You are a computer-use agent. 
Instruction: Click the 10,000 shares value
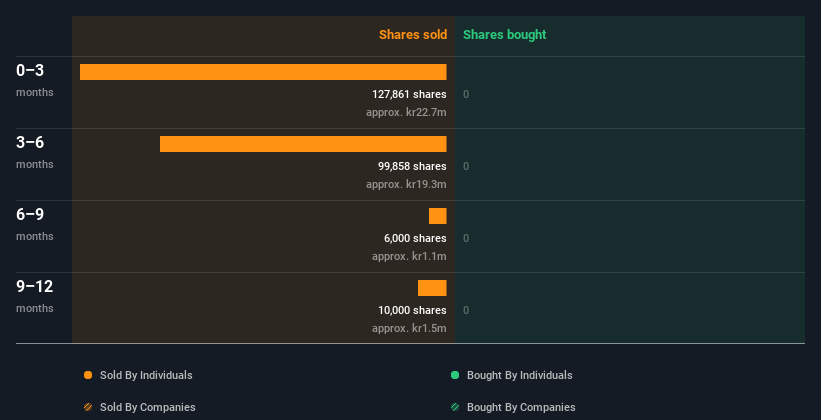(412, 311)
